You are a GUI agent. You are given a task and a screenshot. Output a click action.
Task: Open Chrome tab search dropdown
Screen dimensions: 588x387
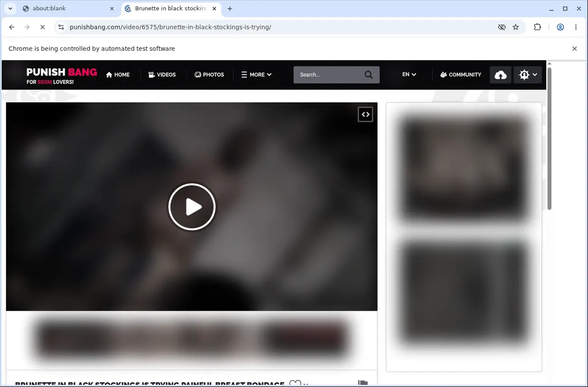pyautogui.click(x=10, y=8)
